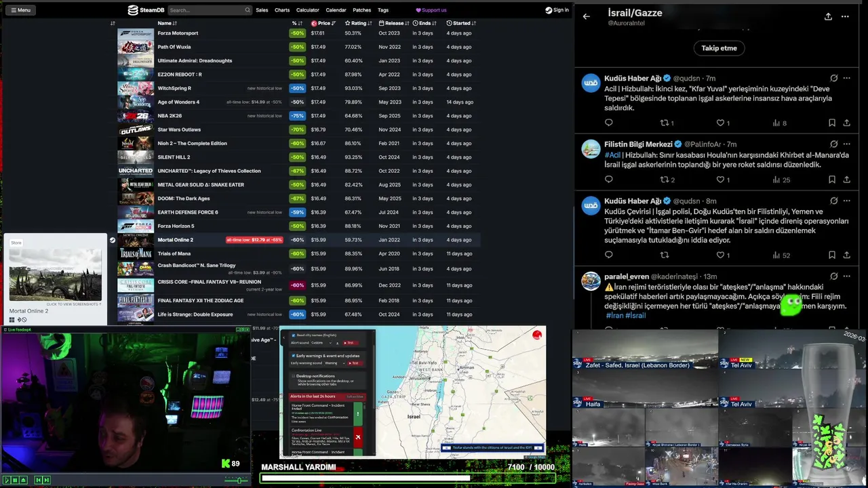Test the alert sound with first Test button
Image resolution: width=868 pixels, height=488 pixels.
(349, 343)
